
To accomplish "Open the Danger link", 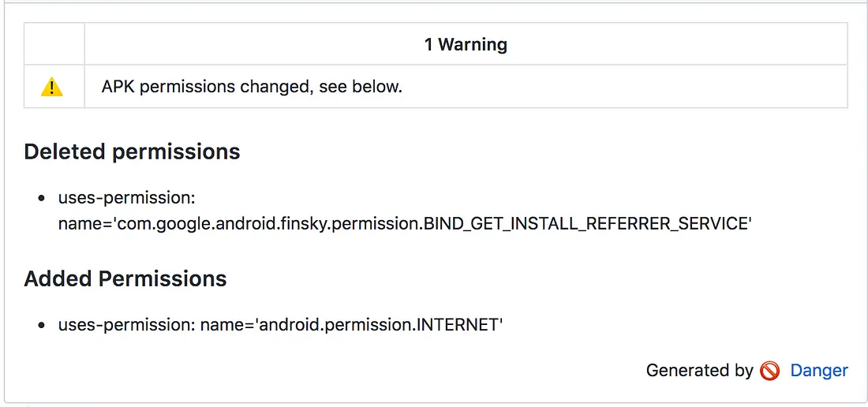I will (x=819, y=371).
